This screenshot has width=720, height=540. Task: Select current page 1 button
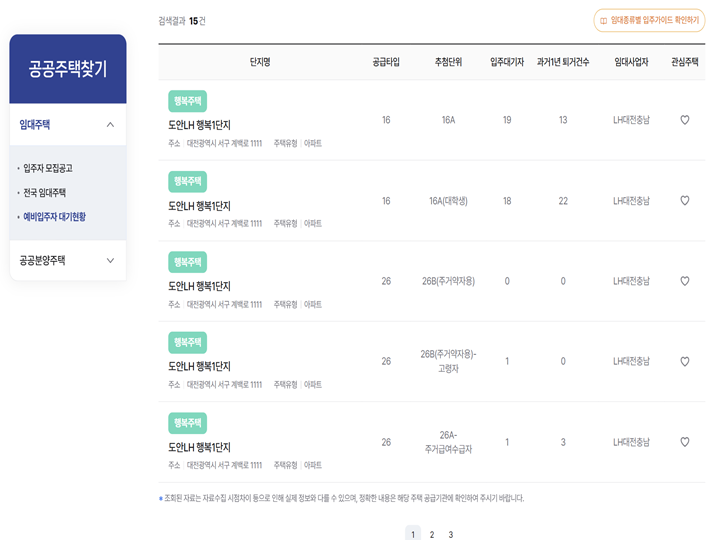click(413, 534)
